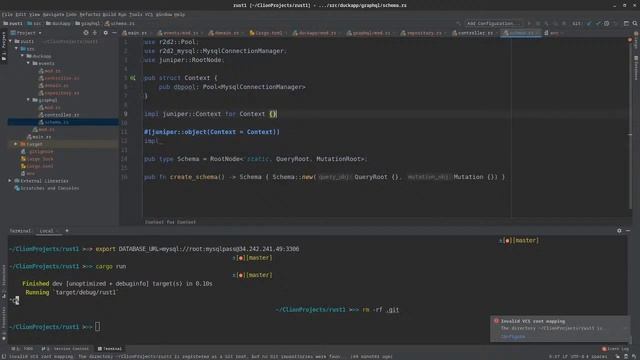
Task: Select controller.rs under events folder
Action: point(59,78)
